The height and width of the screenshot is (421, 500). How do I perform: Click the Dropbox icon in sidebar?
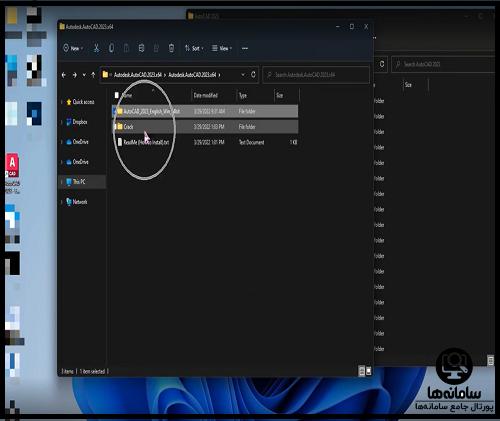point(69,122)
